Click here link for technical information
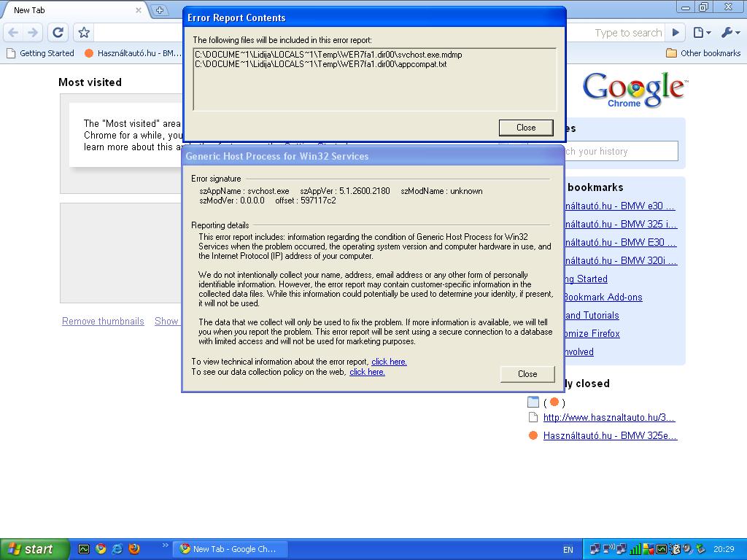The image size is (747, 560). pyautogui.click(x=389, y=362)
